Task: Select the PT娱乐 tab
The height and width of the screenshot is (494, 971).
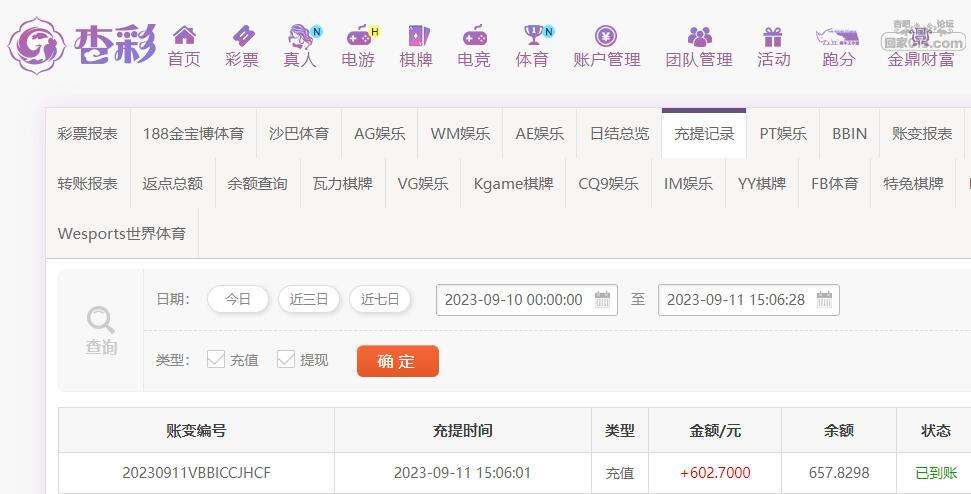Action: [x=783, y=133]
